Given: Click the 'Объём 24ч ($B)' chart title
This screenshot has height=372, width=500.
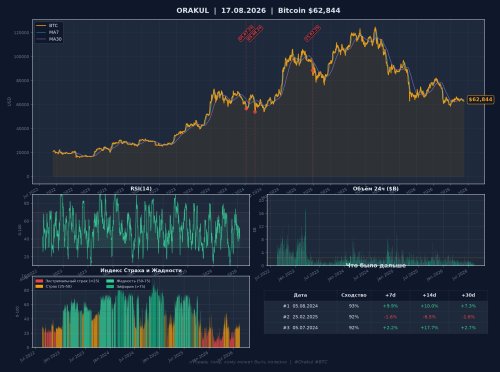Looking at the screenshot, I should (x=376, y=189).
